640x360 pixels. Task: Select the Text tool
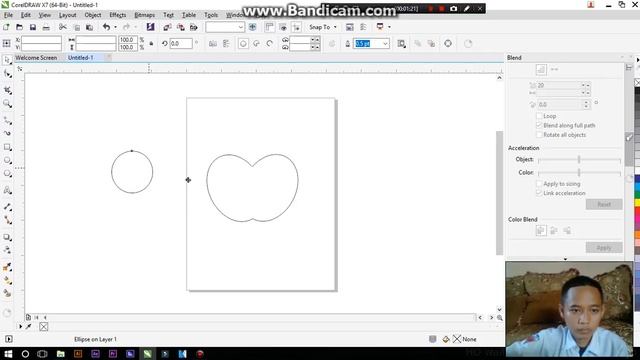7,190
